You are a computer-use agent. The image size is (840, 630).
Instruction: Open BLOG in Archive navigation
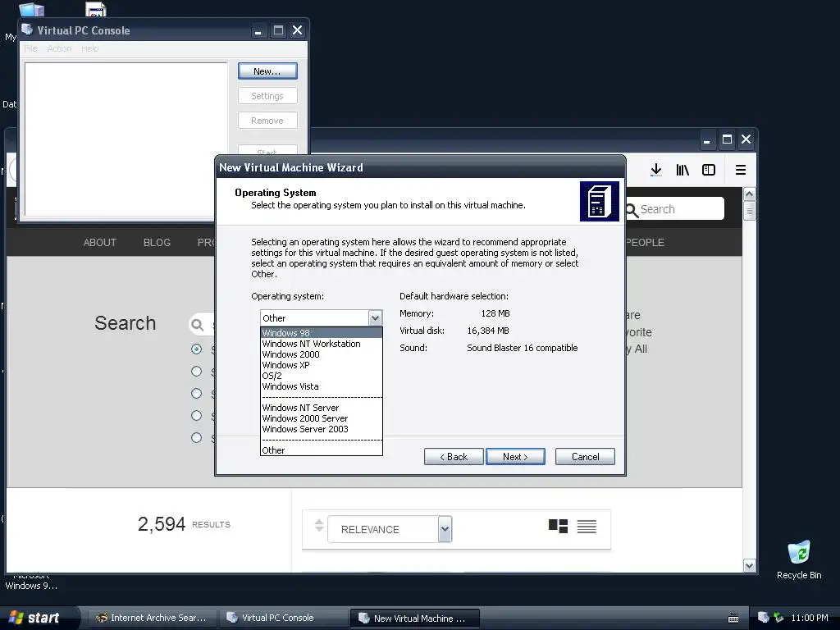(x=157, y=242)
